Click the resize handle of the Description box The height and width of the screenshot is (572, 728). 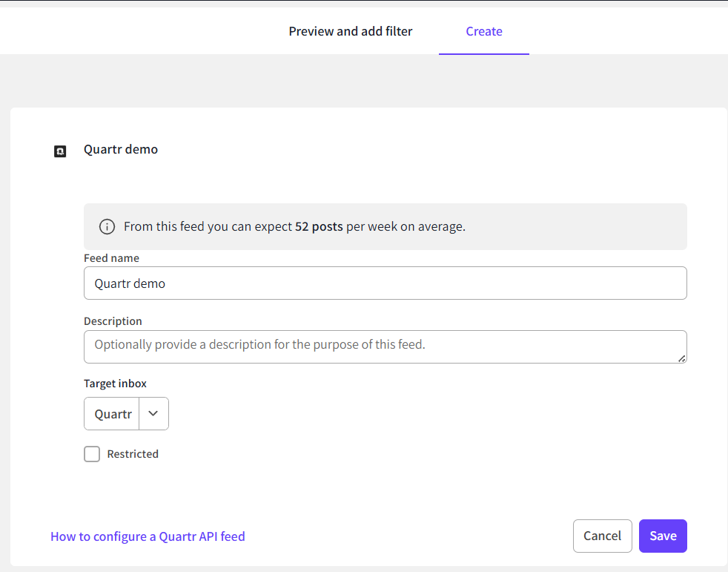[x=681, y=358]
